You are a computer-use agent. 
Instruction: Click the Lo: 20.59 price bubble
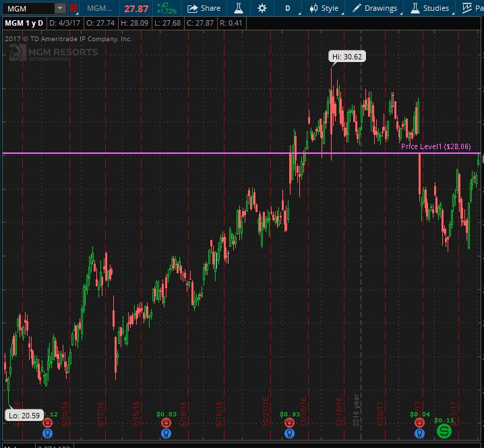[x=24, y=415]
